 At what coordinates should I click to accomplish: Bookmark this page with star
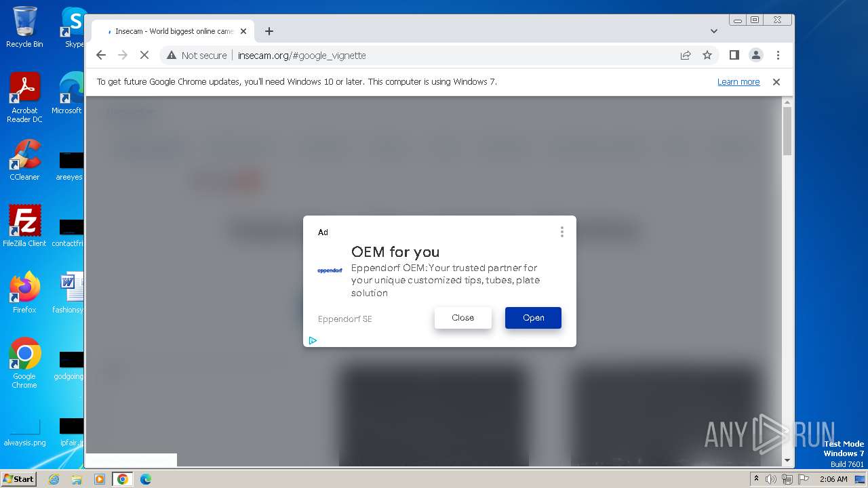coord(707,56)
